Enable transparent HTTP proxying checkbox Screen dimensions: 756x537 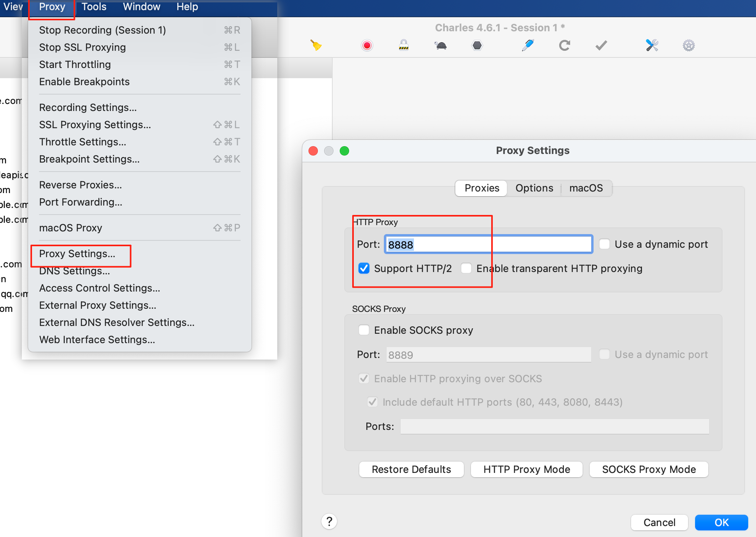pos(466,268)
